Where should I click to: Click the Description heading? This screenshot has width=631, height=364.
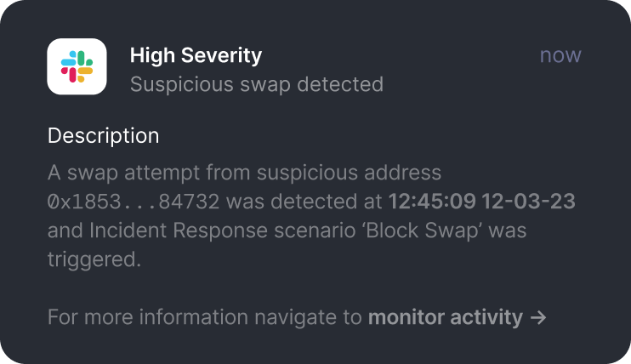coord(104,136)
